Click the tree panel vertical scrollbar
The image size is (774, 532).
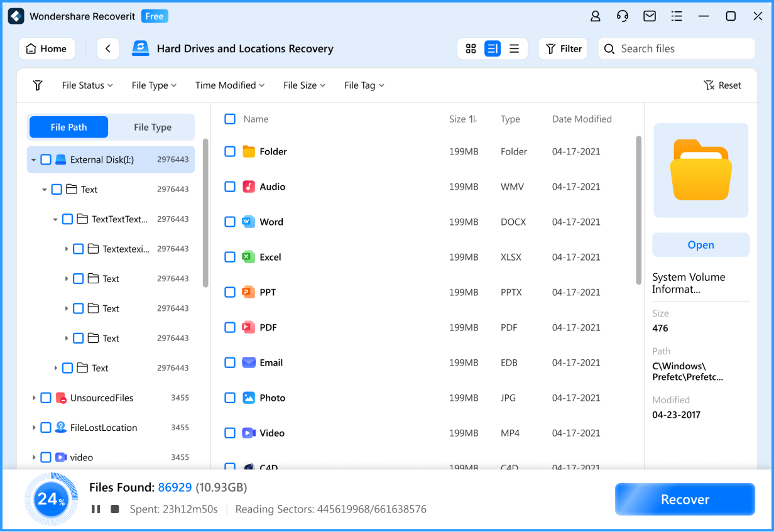pos(205,213)
